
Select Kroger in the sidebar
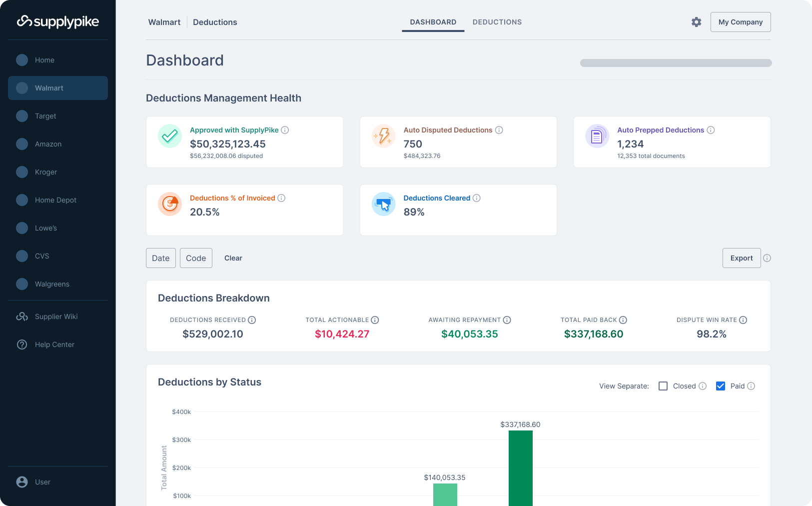point(58,172)
